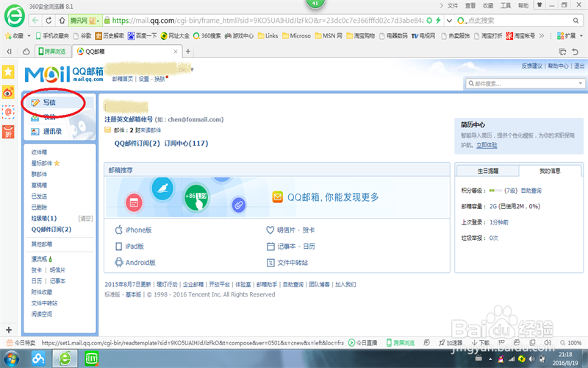Open 草稿箱 drafts folder
Image resolution: width=588 pixels, height=368 pixels.
(x=39, y=185)
